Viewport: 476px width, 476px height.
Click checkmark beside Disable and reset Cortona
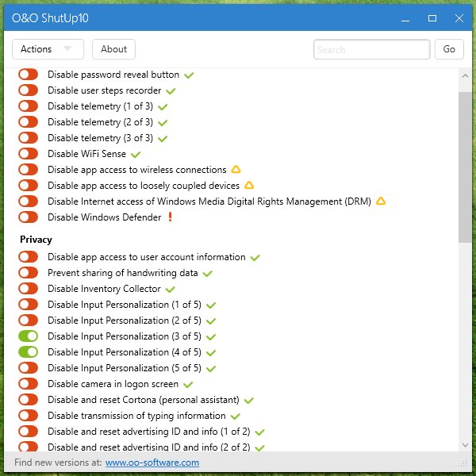click(249, 401)
